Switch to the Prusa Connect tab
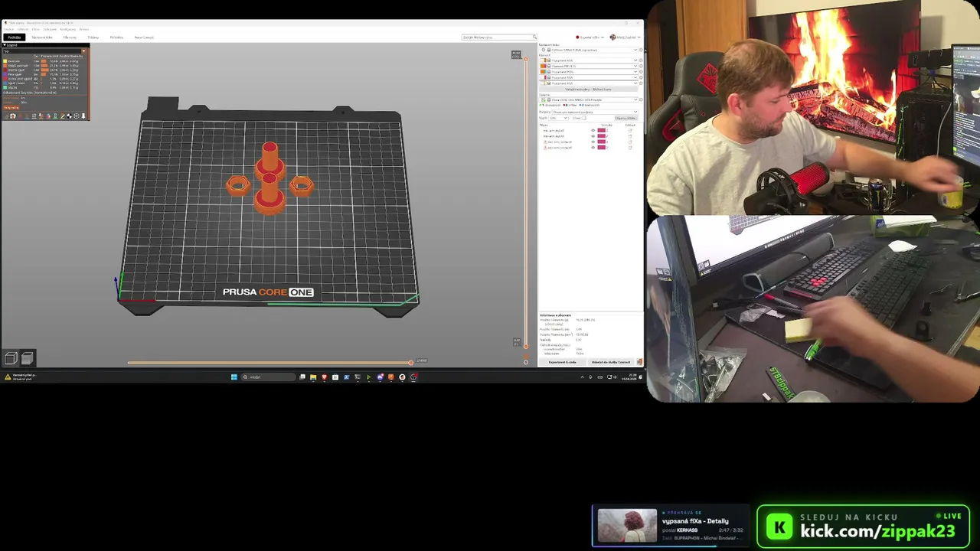 tap(144, 37)
